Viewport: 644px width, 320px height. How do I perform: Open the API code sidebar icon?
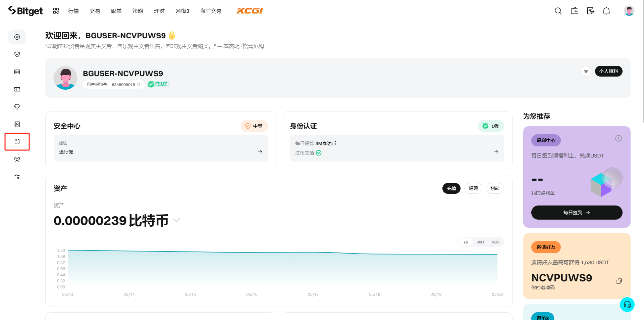click(x=17, y=142)
